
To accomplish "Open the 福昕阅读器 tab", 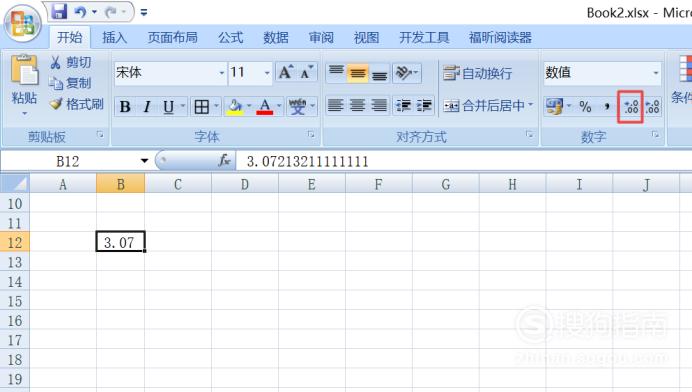I will click(500, 38).
